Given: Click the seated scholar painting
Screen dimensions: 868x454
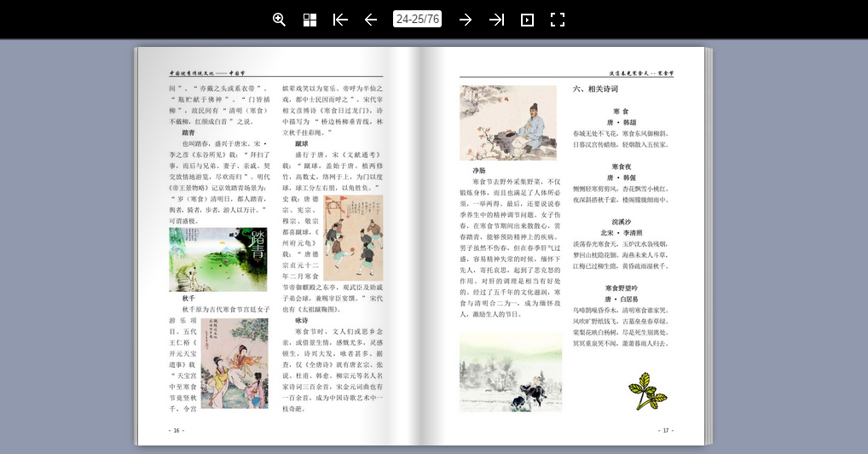Looking at the screenshot, I should [508, 123].
